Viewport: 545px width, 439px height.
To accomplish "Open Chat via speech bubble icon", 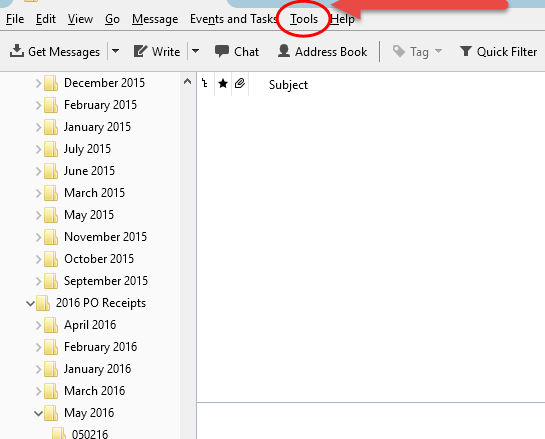I will point(222,51).
